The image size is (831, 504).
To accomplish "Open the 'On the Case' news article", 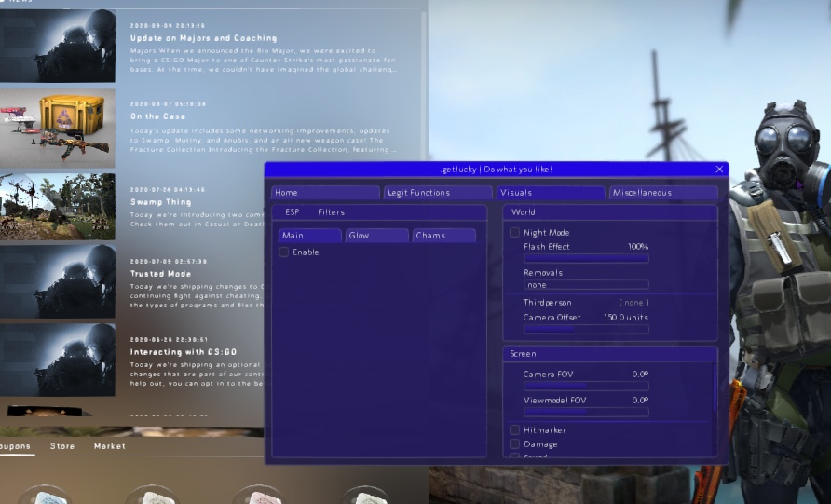I will click(x=158, y=116).
